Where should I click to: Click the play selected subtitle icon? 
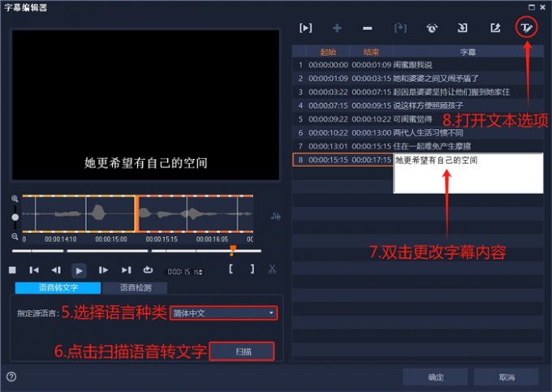(305, 28)
